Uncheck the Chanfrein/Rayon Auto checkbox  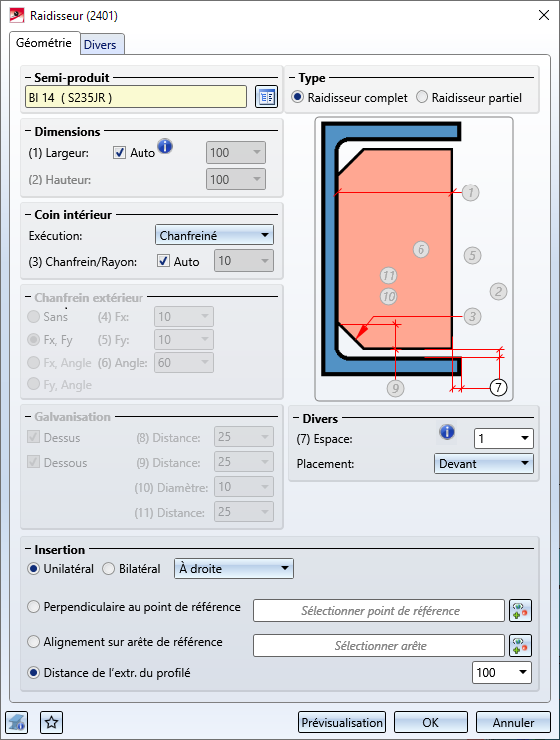163,261
